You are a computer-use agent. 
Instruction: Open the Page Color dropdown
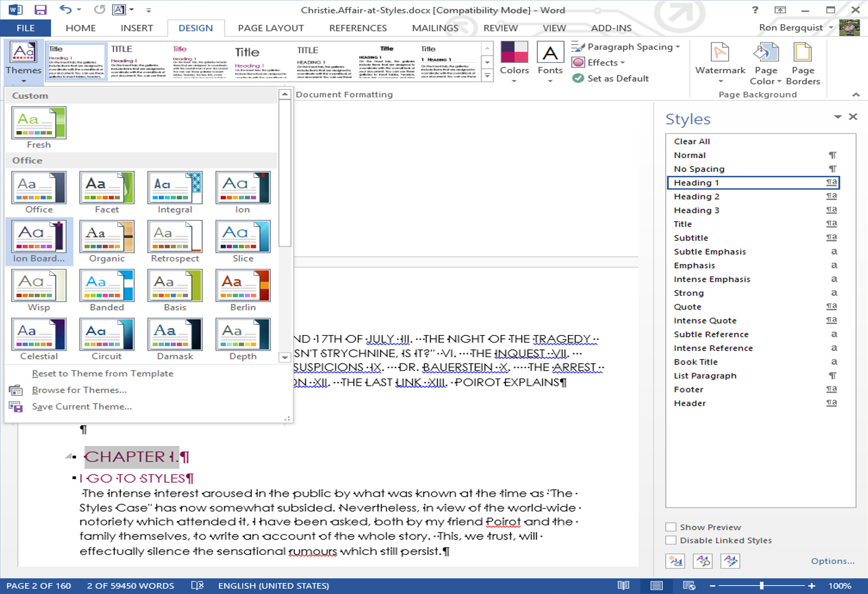[765, 63]
